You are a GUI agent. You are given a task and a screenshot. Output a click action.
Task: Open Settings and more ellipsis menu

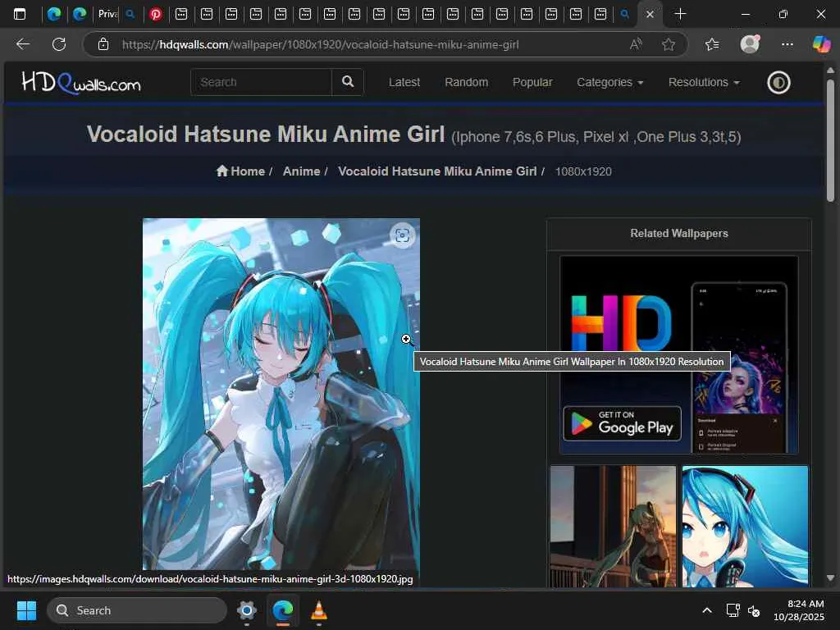[x=787, y=44]
